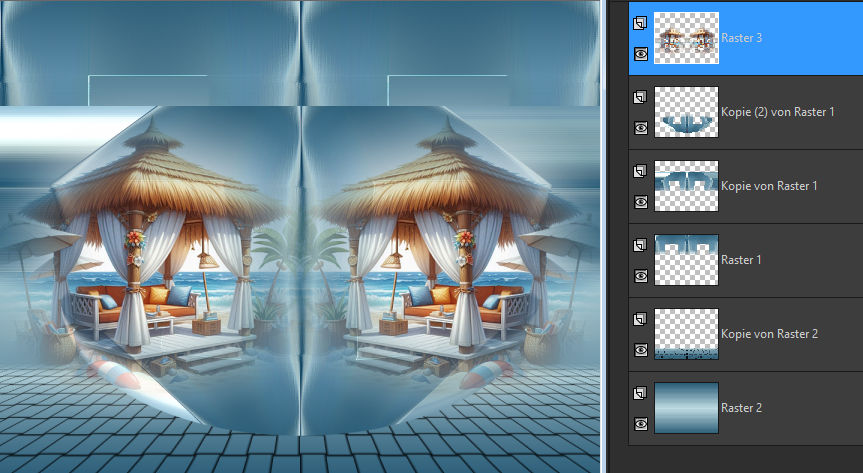Click the gradient thumbnail of Raster 2
This screenshot has height=473, width=863.
pyautogui.click(x=686, y=408)
